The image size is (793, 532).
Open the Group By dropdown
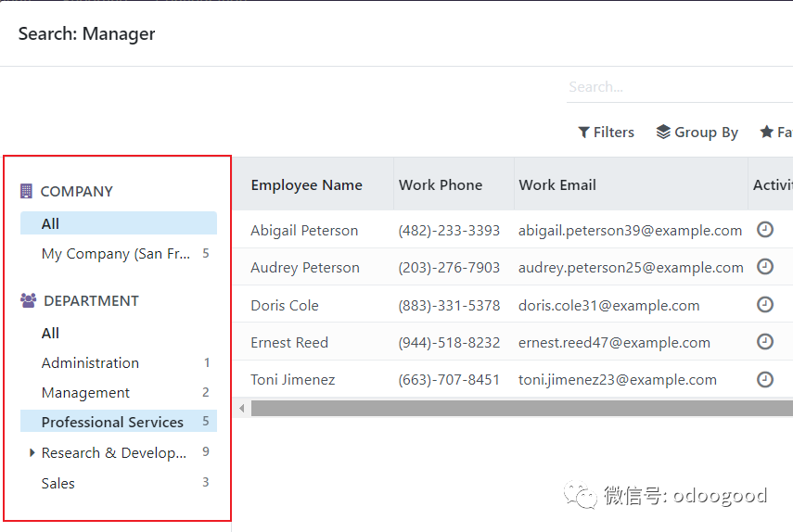point(697,133)
